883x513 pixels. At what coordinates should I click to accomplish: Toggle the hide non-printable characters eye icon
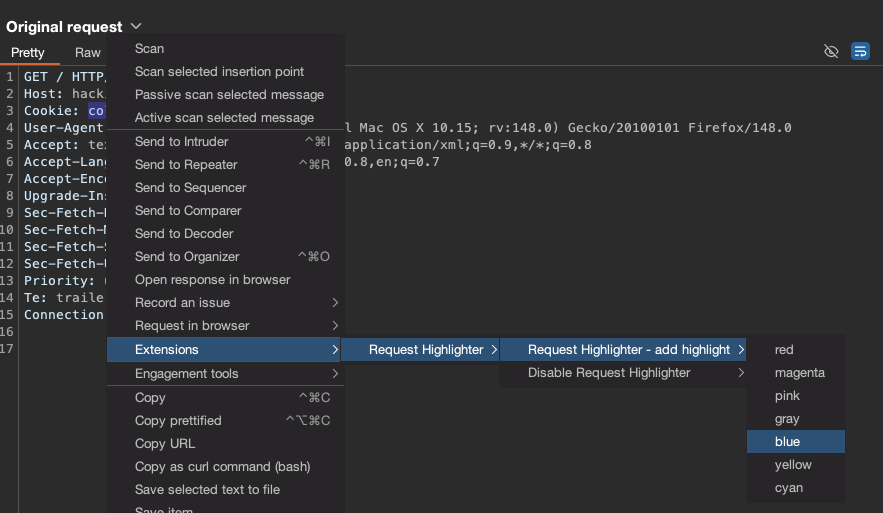[x=831, y=51]
